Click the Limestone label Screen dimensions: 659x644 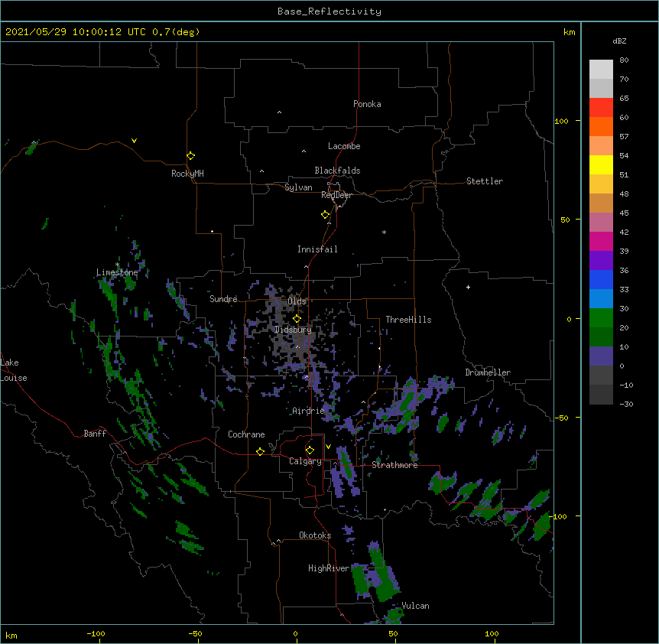[x=117, y=272]
